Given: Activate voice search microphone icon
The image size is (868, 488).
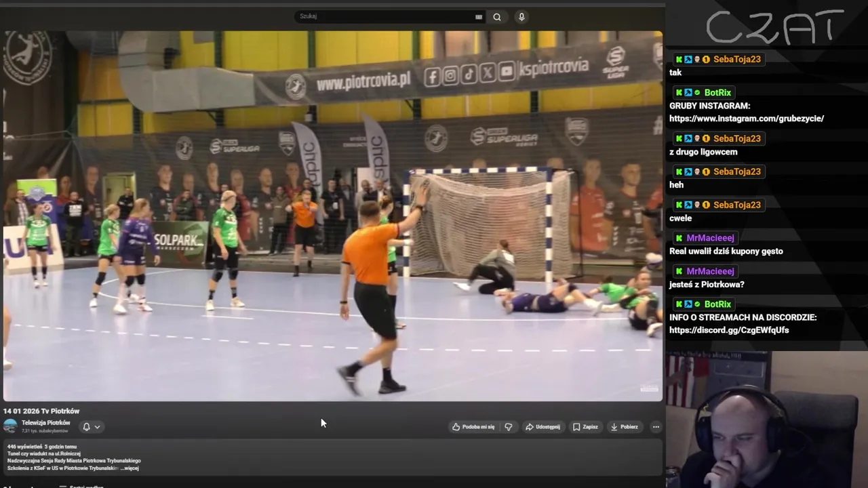Looking at the screenshot, I should tap(521, 17).
